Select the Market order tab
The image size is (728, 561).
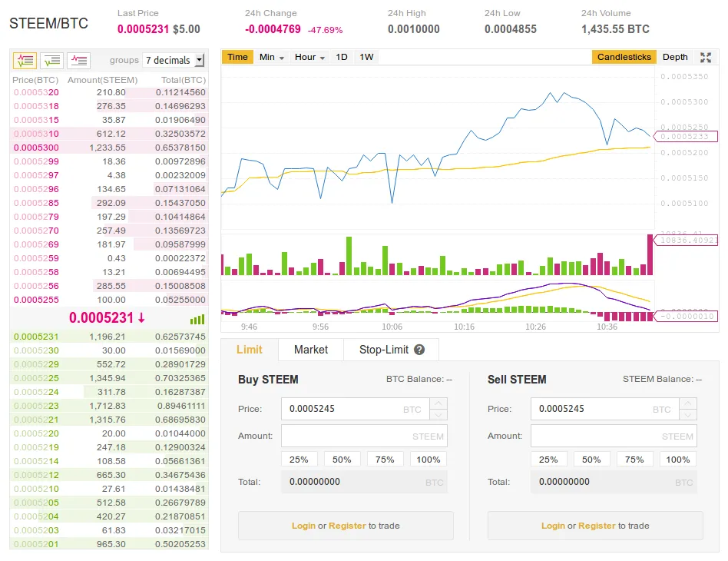pyautogui.click(x=311, y=350)
